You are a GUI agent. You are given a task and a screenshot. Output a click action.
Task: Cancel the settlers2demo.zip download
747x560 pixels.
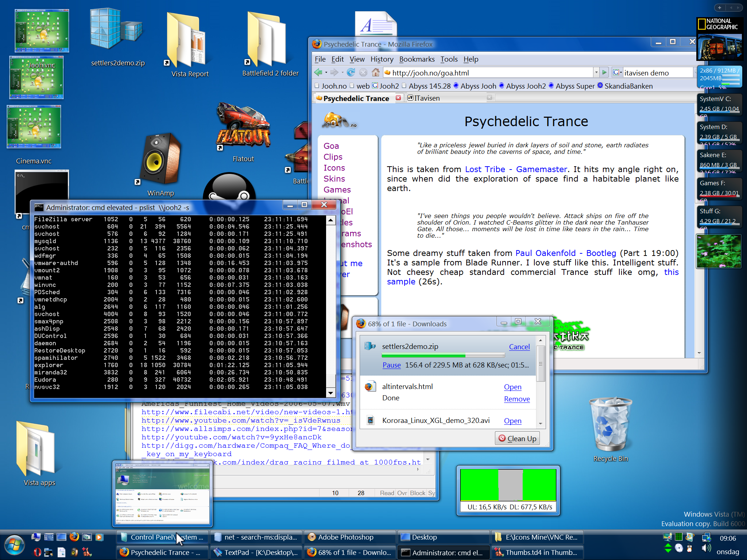(x=519, y=347)
